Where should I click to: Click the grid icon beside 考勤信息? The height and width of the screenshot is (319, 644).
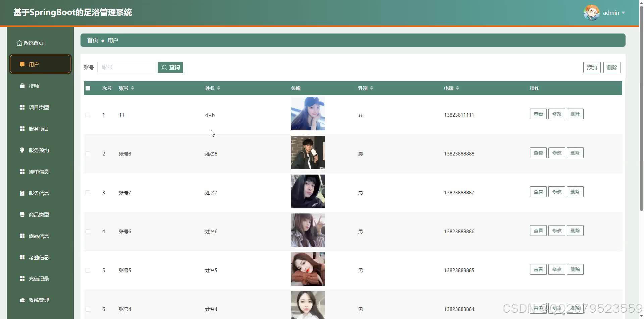coord(22,257)
